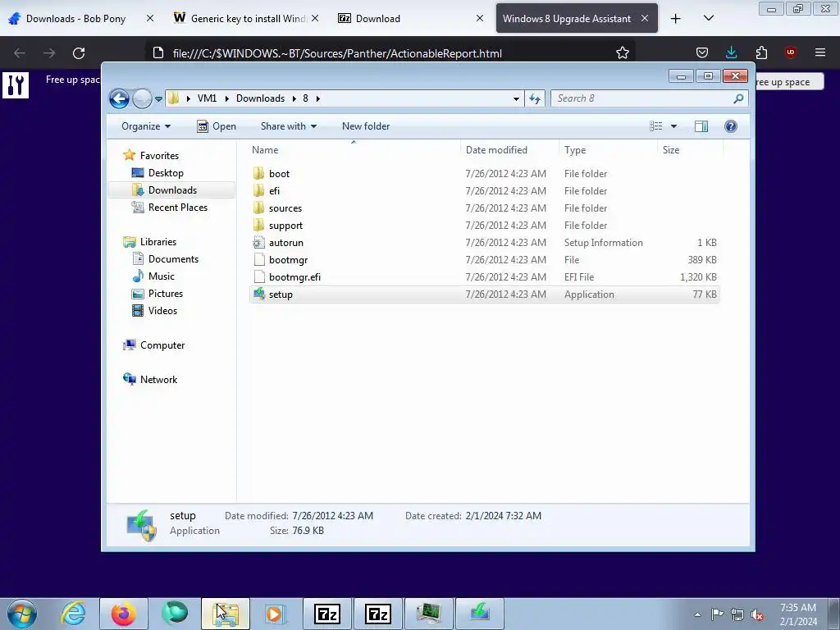Click the clock in the taskbar
The width and height of the screenshot is (840, 630).
coord(798,614)
